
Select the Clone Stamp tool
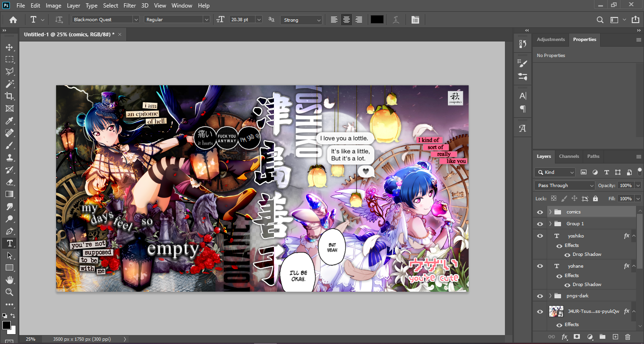coord(9,157)
